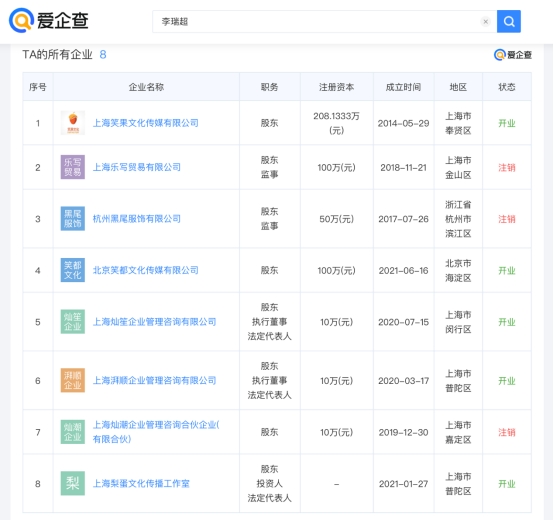The height and width of the screenshot is (520, 554).
Task: Click the purple 乐写贸易 logo tile
Action: pyautogui.click(x=73, y=167)
